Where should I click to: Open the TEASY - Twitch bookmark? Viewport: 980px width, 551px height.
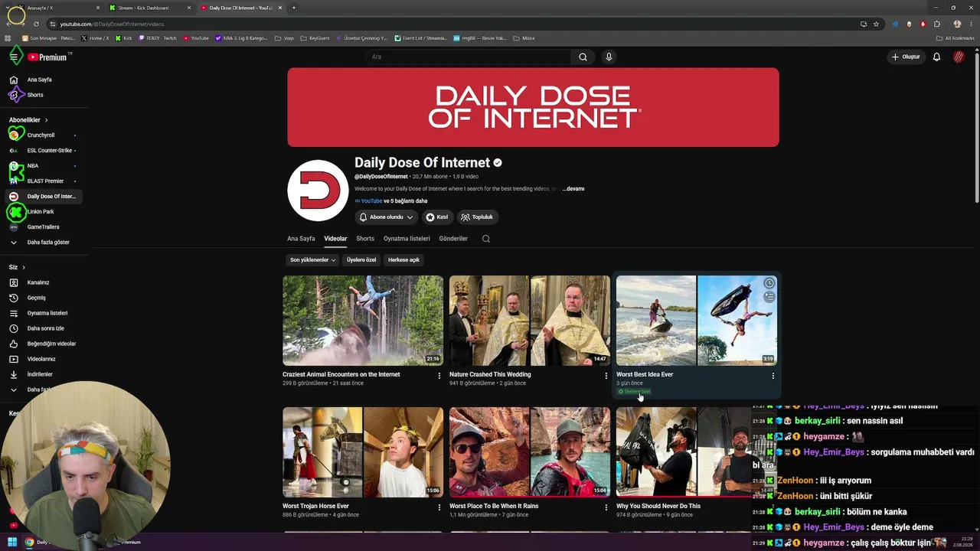[x=158, y=38]
